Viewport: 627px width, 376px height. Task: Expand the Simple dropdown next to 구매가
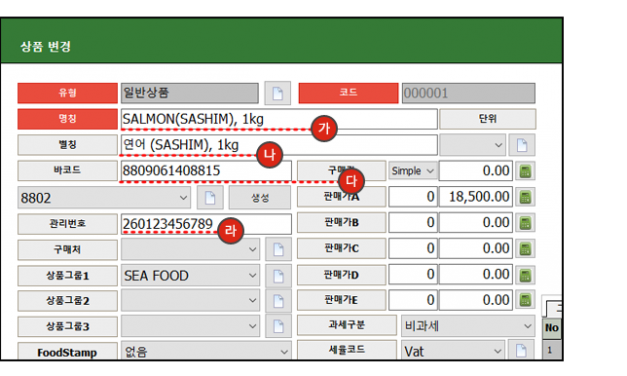tap(412, 171)
